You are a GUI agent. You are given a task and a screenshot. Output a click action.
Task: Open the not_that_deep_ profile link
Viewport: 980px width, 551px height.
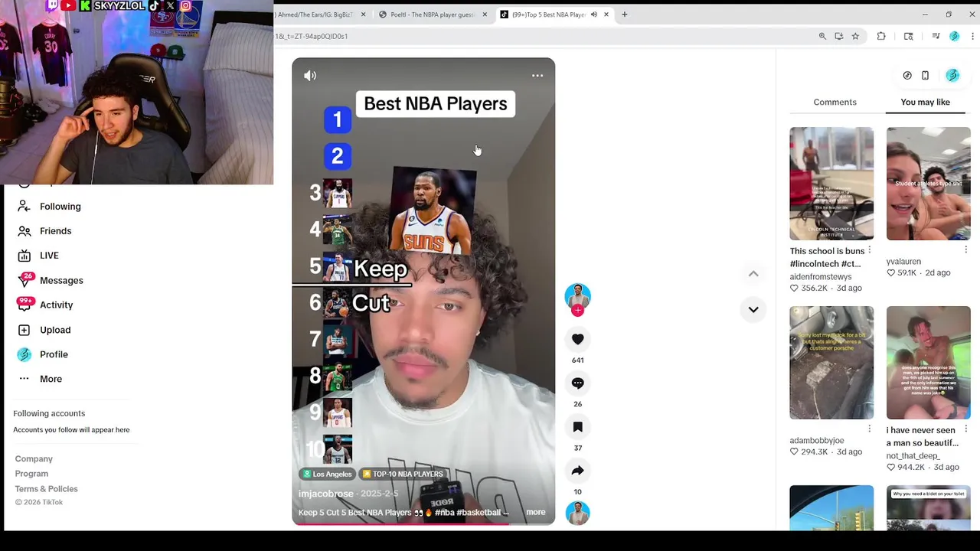click(x=913, y=455)
